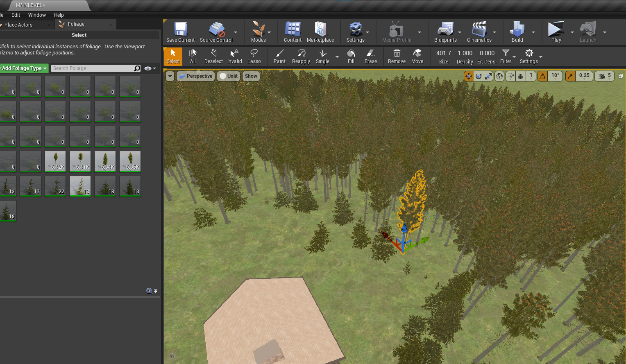
Task: Open foliage toolbar Settings gear
Action: point(529,53)
